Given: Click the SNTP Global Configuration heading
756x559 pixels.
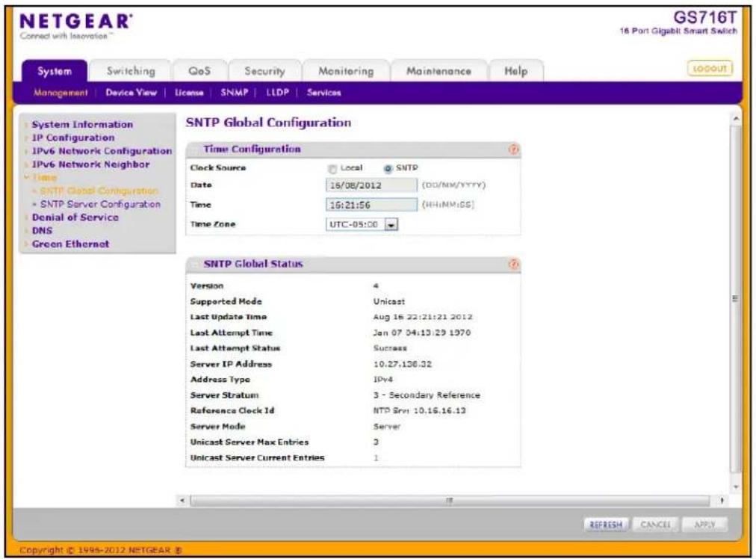Looking at the screenshot, I should pyautogui.click(x=268, y=123).
